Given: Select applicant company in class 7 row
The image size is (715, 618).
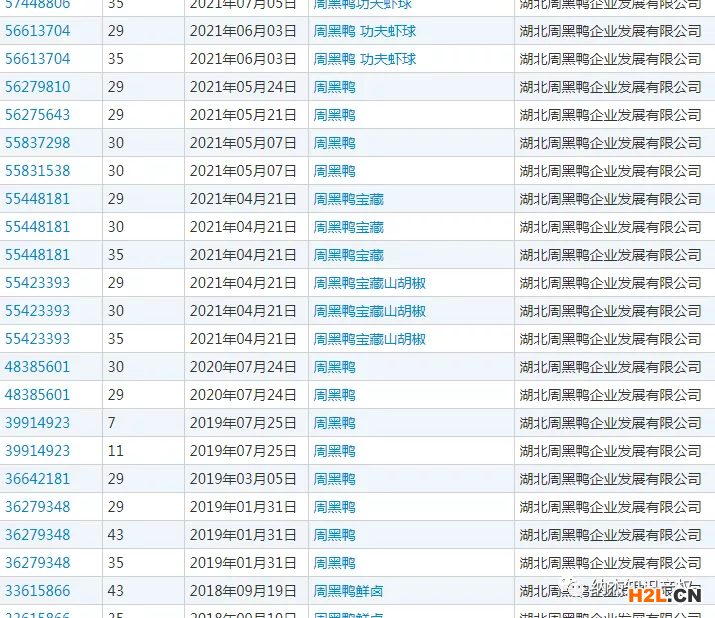Looking at the screenshot, I should pos(610,423).
